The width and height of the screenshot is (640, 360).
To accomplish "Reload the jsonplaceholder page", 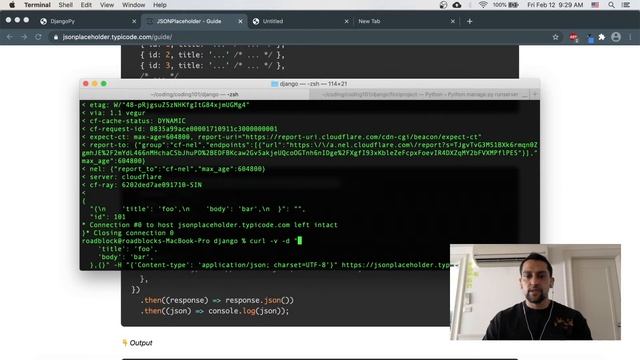I will [x=38, y=37].
